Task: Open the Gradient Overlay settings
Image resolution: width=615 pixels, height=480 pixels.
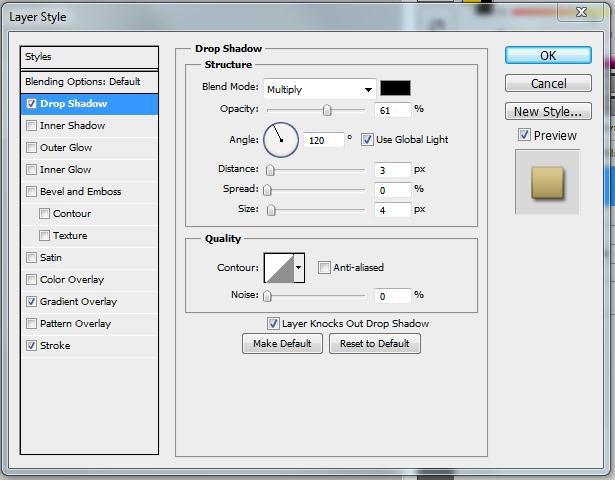Action: [78, 302]
